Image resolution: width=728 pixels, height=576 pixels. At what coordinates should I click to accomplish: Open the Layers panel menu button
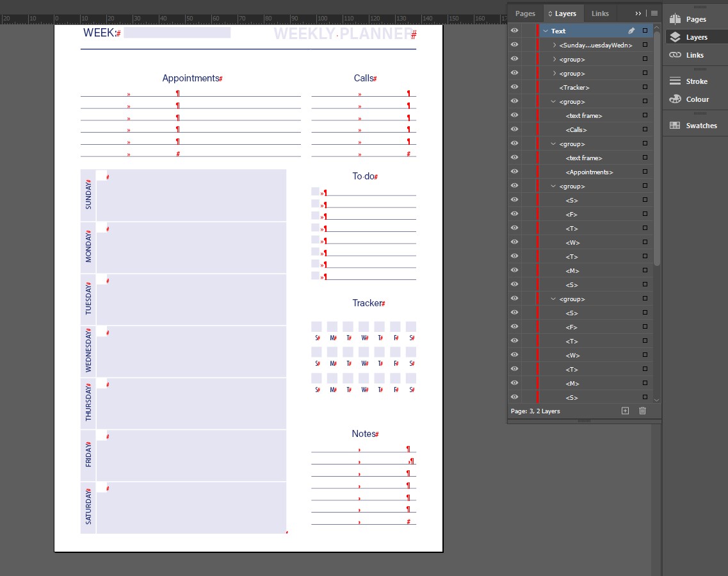coord(654,13)
